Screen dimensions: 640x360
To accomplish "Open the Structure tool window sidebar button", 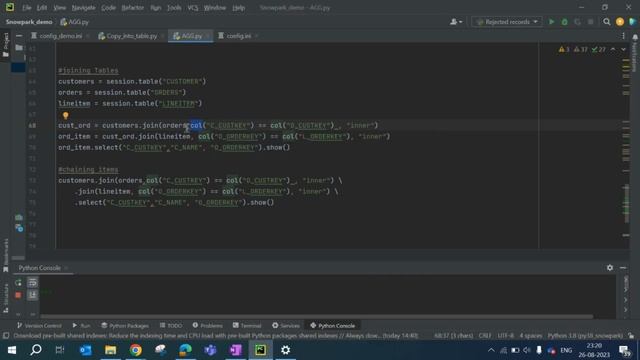I will click(5, 298).
